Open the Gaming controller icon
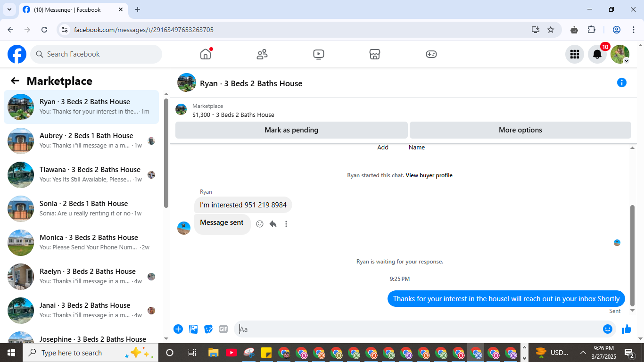The image size is (644, 362). coord(431,54)
